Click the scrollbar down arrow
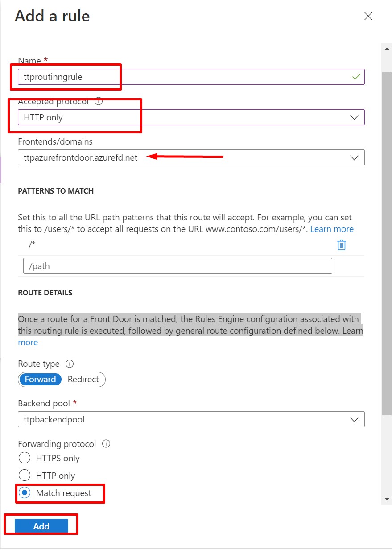The height and width of the screenshot is (550, 392). pos(387,499)
